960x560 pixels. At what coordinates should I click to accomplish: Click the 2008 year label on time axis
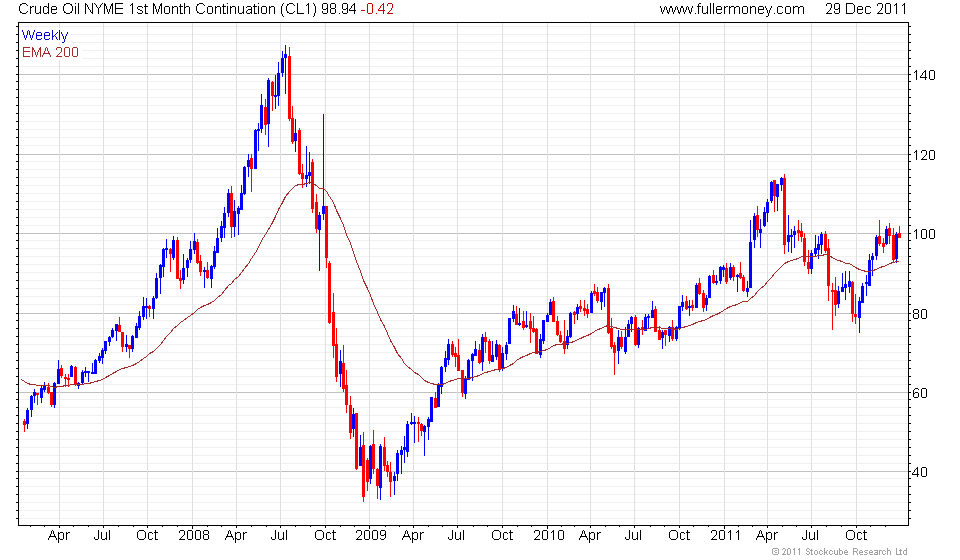pyautogui.click(x=193, y=536)
